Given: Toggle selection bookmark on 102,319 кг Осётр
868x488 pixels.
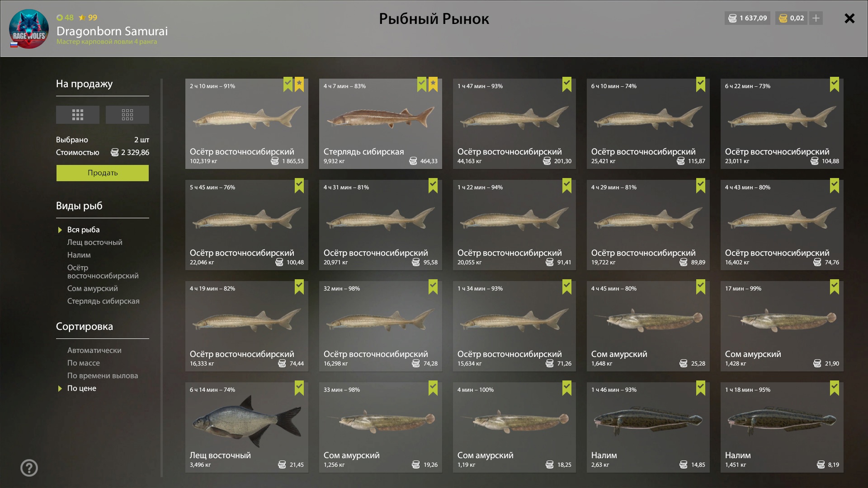Looking at the screenshot, I should click(x=288, y=84).
